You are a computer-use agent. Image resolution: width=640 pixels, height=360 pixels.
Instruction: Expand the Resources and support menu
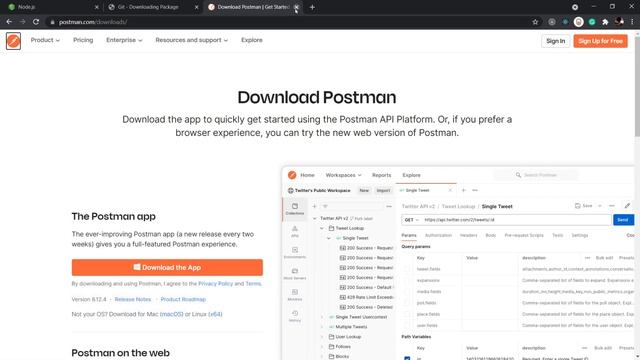pos(191,40)
